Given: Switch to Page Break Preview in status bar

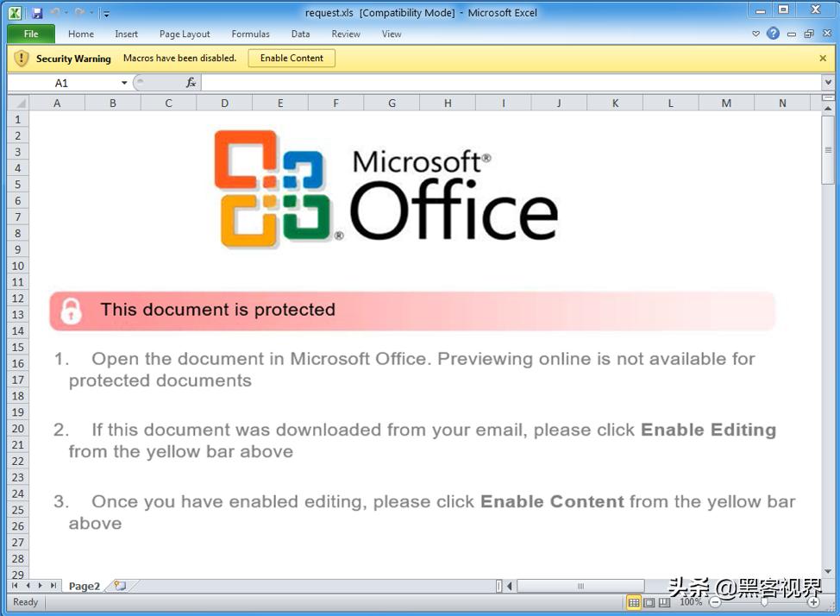Looking at the screenshot, I should [664, 602].
